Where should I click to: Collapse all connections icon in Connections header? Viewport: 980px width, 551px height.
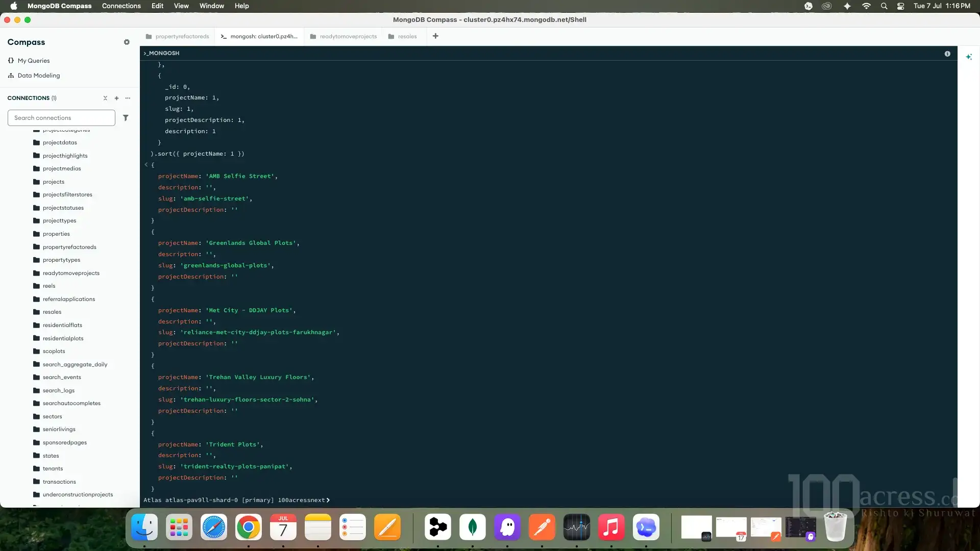coord(105,98)
